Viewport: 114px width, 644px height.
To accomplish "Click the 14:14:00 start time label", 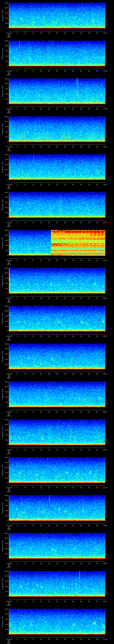I will click(x=9, y=33).
